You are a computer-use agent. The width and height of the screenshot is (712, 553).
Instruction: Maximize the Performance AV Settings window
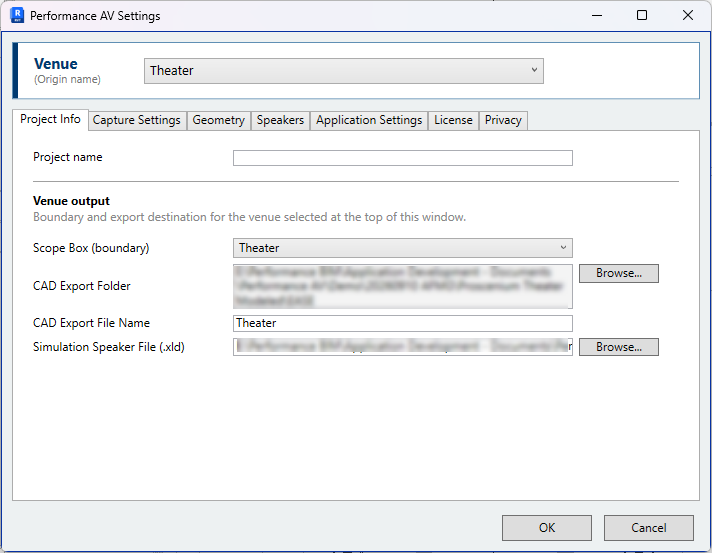pos(642,15)
